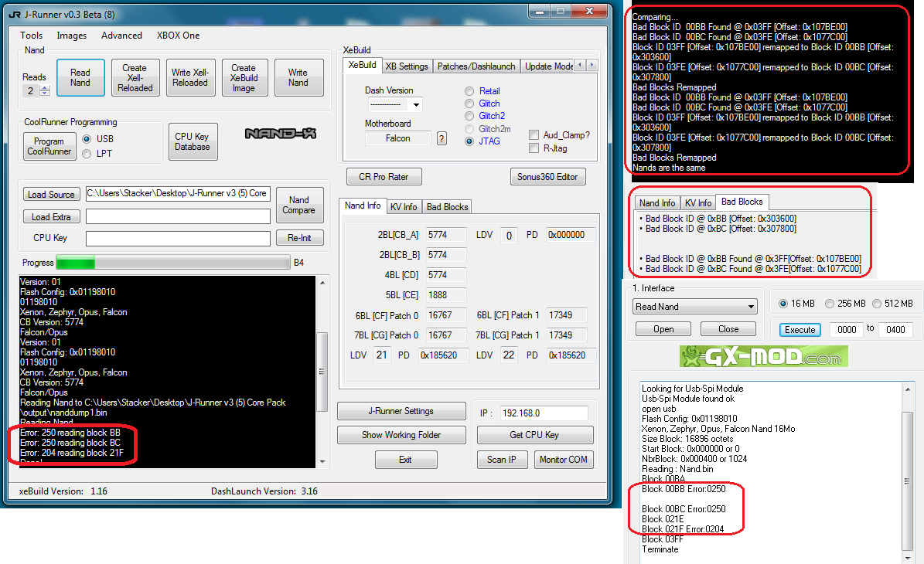The width and height of the screenshot is (924, 564).
Task: Click Show Working Folder button
Action: [x=401, y=435]
